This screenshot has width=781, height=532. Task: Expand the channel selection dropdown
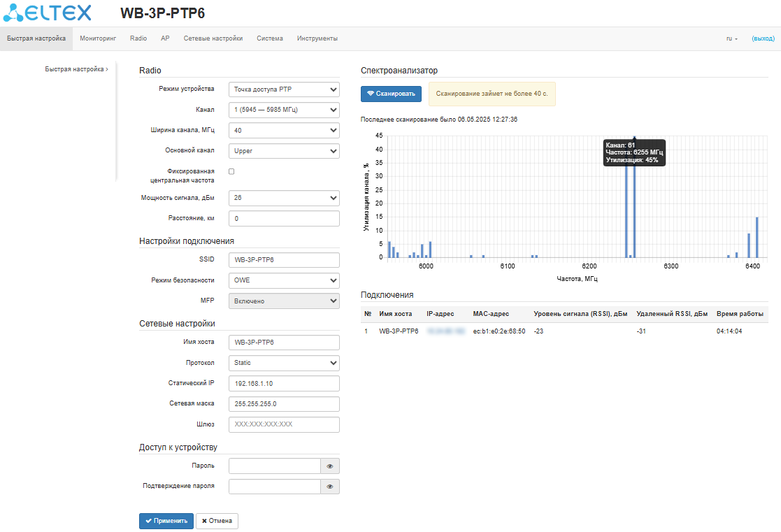283,110
